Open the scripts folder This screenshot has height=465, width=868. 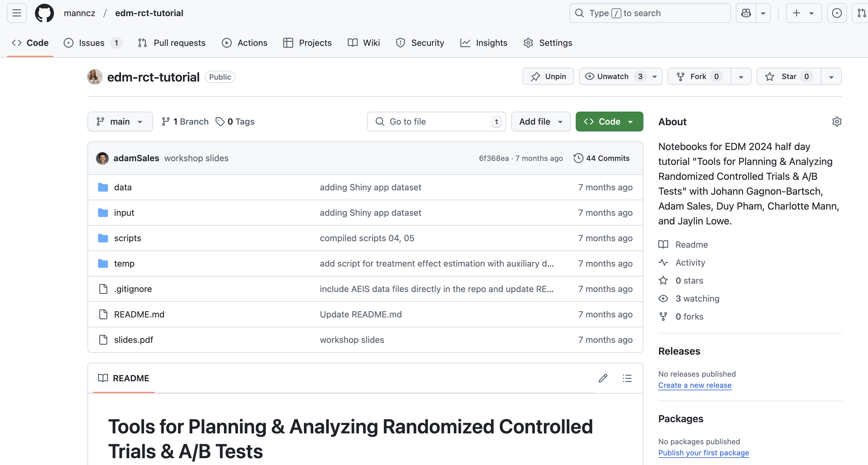point(128,238)
